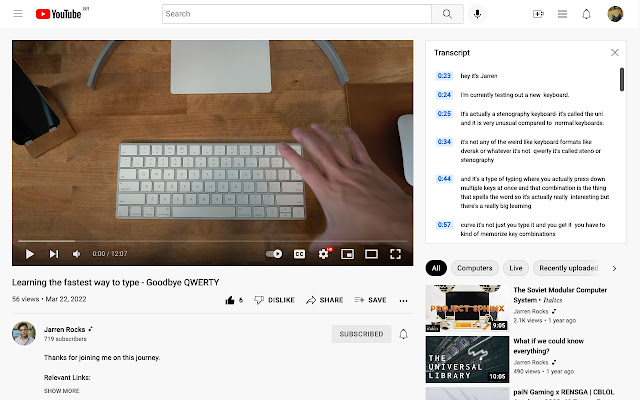Viewport: 640px width, 400px height.
Task: Jump to transcript timestamp 0:23
Action: click(444, 76)
